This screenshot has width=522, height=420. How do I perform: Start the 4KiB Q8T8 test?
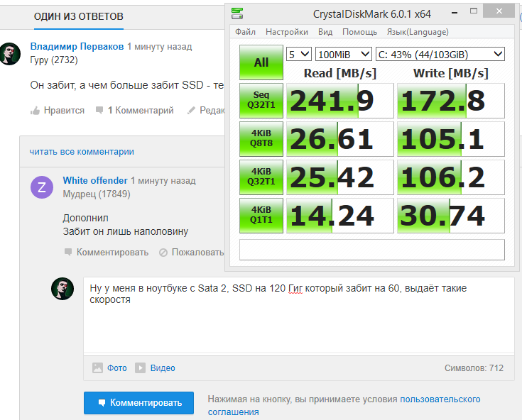tap(261, 138)
